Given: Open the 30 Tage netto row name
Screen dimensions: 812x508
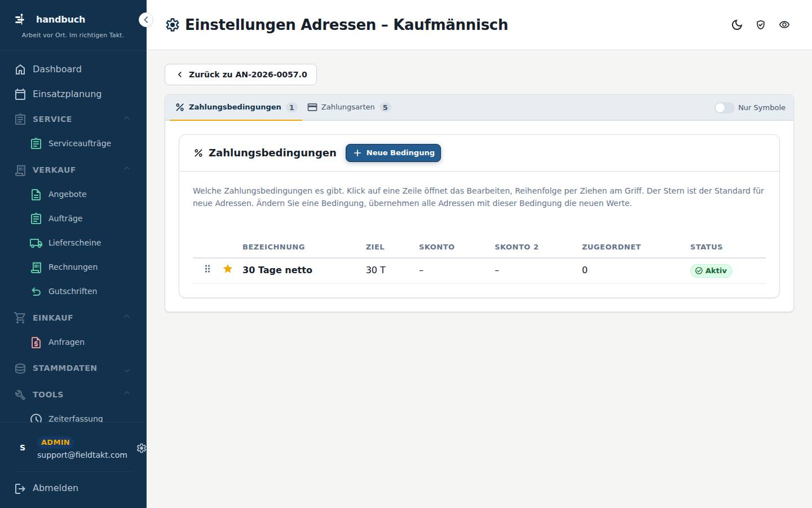Looking at the screenshot, I should (277, 270).
